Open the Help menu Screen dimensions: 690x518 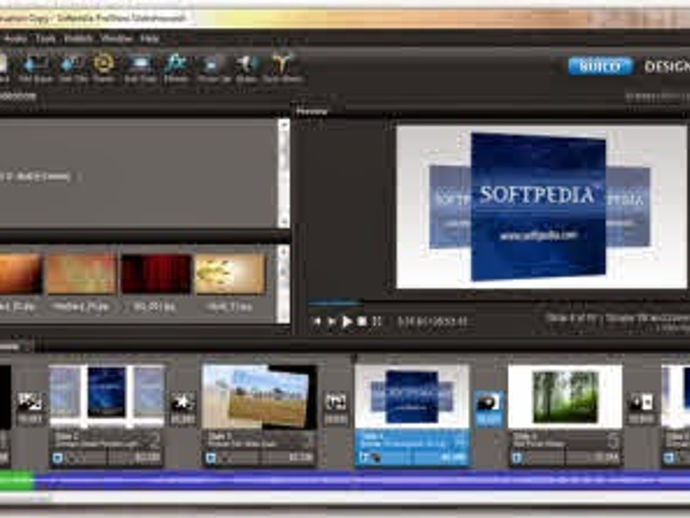tap(150, 39)
